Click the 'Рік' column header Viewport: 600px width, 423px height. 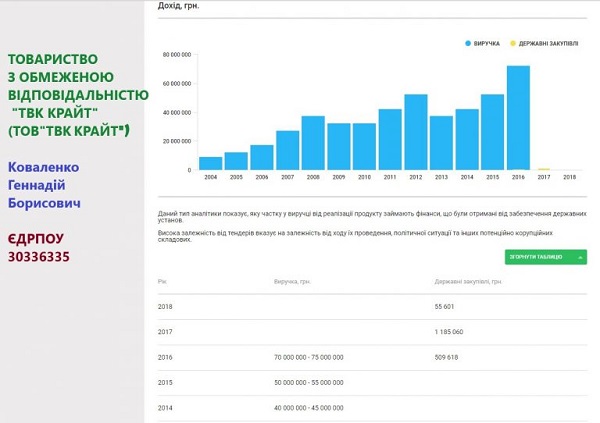point(162,281)
